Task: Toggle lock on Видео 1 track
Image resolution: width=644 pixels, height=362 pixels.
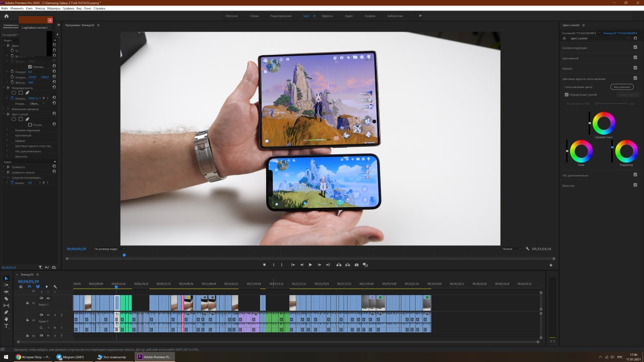Action: point(27,303)
